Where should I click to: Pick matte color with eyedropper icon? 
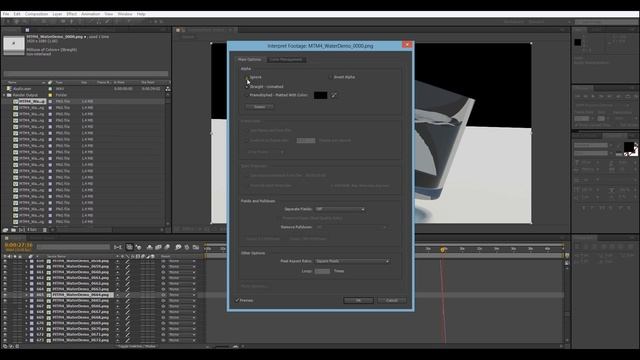333,95
